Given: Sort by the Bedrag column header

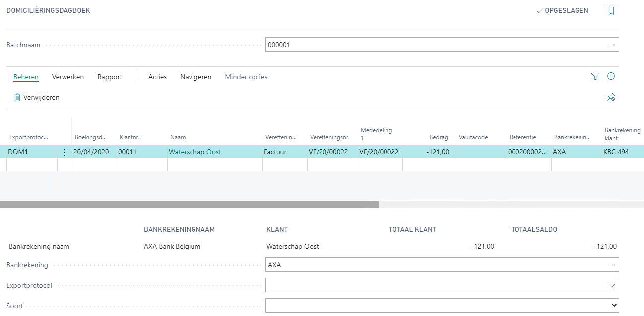Looking at the screenshot, I should [x=439, y=137].
